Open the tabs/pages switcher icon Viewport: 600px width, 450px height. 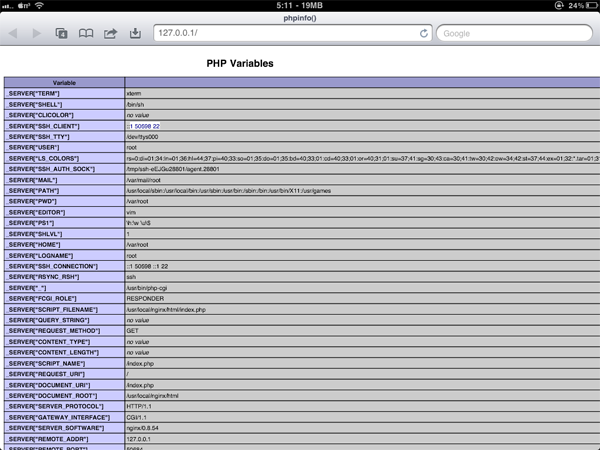click(x=61, y=33)
